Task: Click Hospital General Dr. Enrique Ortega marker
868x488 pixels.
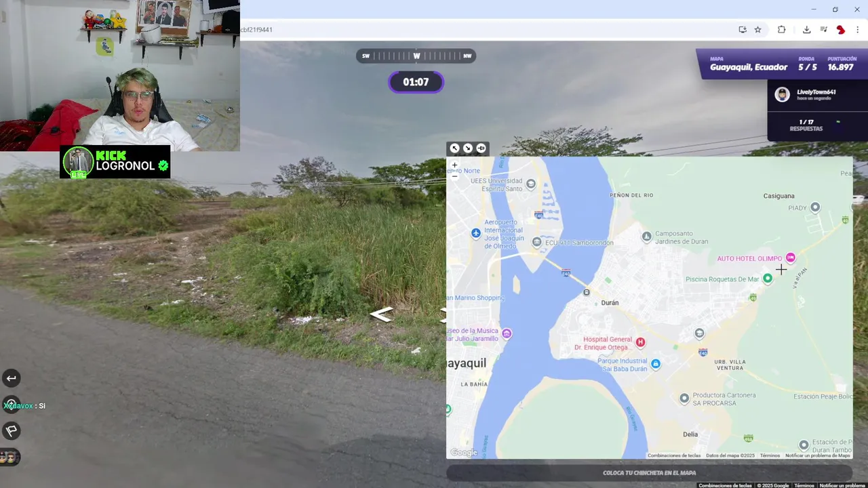Action: point(640,342)
